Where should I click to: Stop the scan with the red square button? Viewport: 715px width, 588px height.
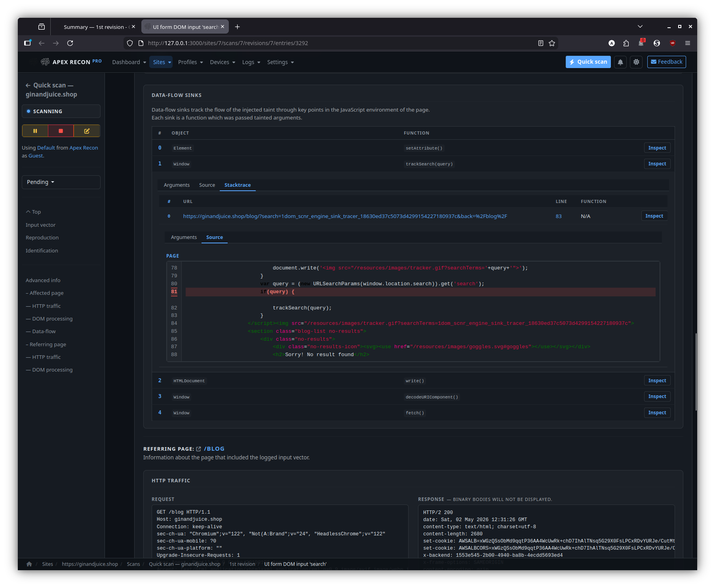pyautogui.click(x=61, y=131)
